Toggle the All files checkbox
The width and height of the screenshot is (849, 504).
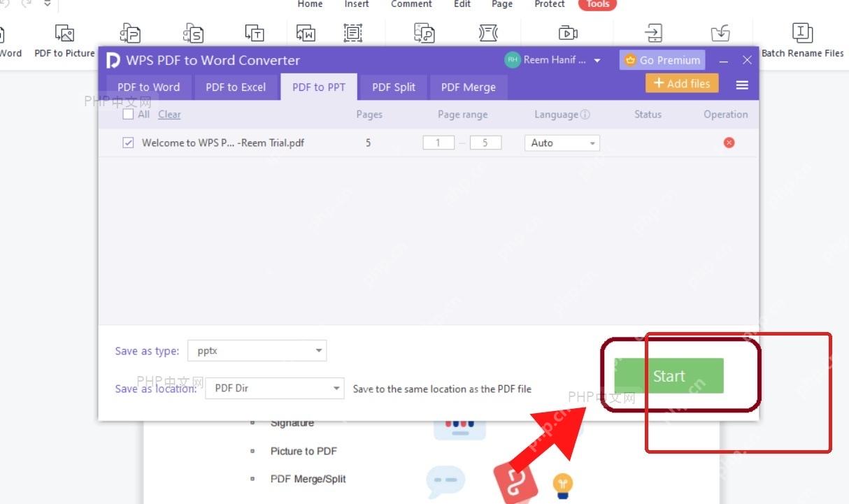coord(128,114)
